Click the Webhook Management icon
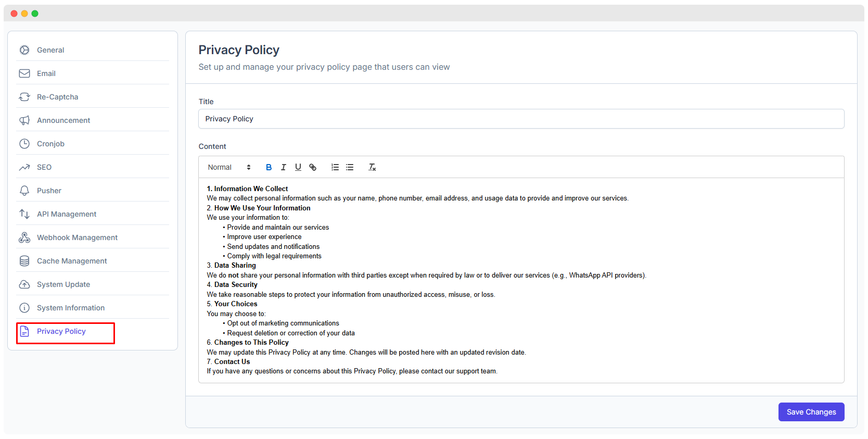This screenshot has width=868, height=439. click(24, 237)
